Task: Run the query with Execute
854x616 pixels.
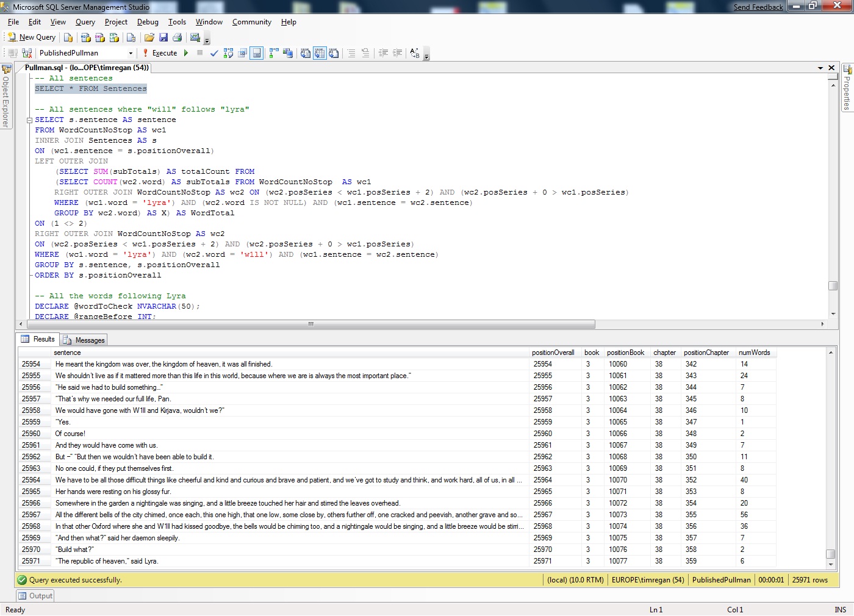Action: coord(160,53)
